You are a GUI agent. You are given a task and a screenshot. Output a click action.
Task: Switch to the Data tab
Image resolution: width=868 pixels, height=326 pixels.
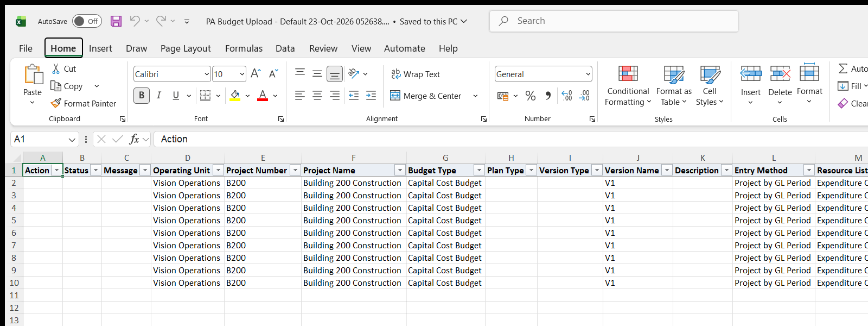[285, 48]
